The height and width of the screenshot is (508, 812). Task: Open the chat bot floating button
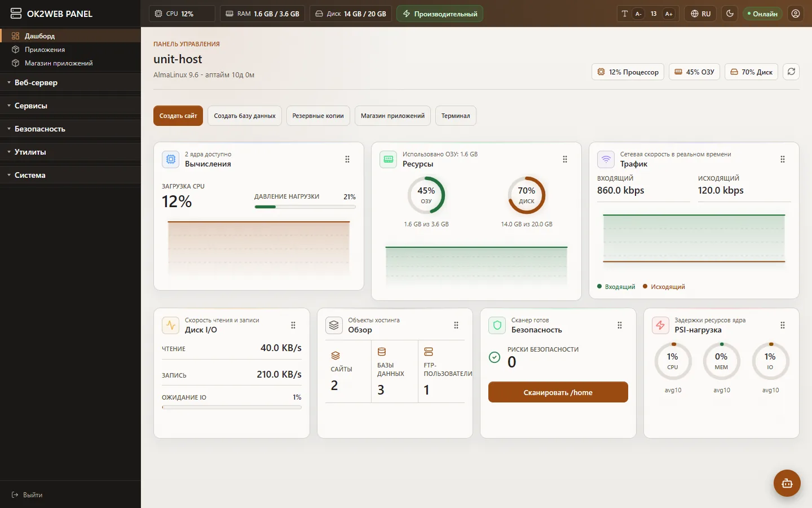point(787,483)
